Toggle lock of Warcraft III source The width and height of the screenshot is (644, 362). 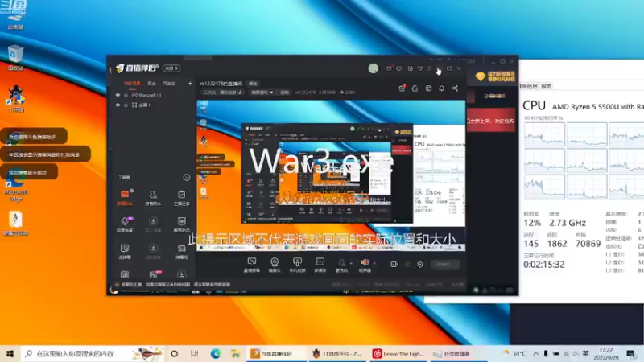(126, 95)
